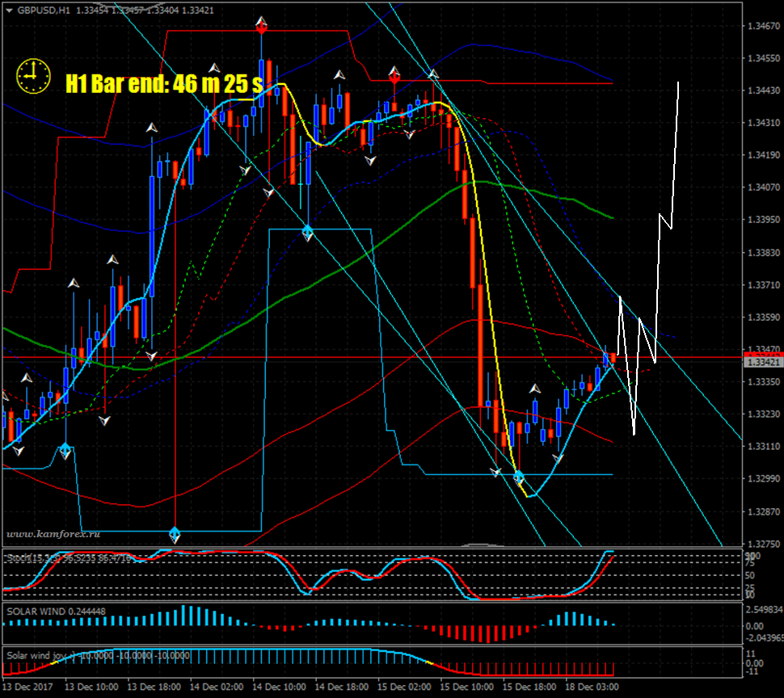Click the 1.33350 price axis label
Screen dimensions: 784x698
point(764,382)
